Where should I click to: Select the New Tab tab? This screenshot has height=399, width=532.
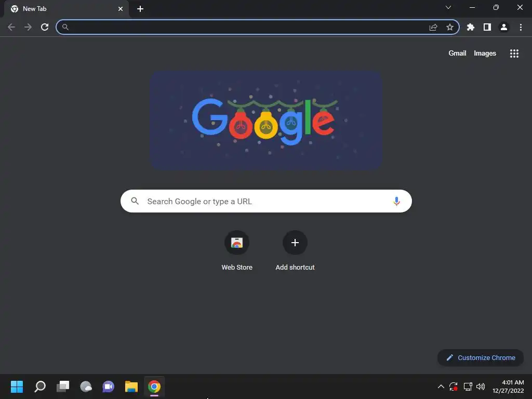[x=66, y=9]
